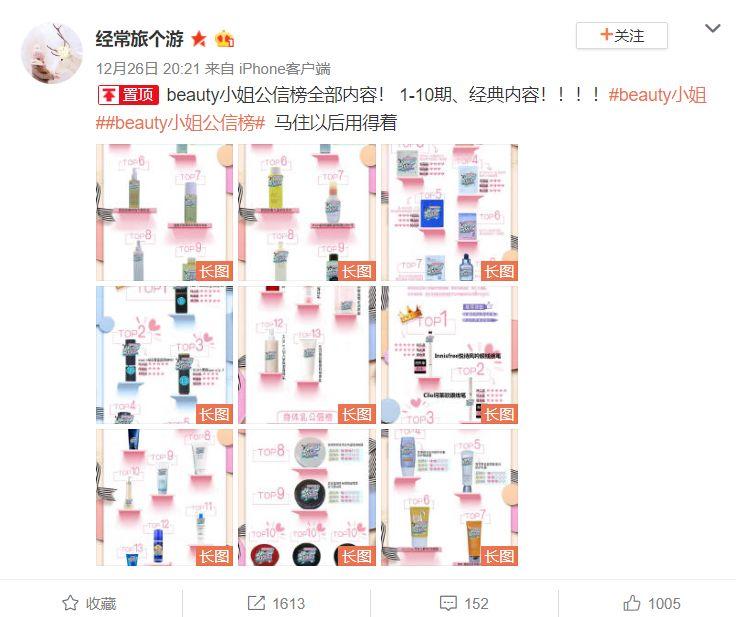Click the iPhone客户端 source link
Screen dimensions: 736x617
(x=284, y=69)
